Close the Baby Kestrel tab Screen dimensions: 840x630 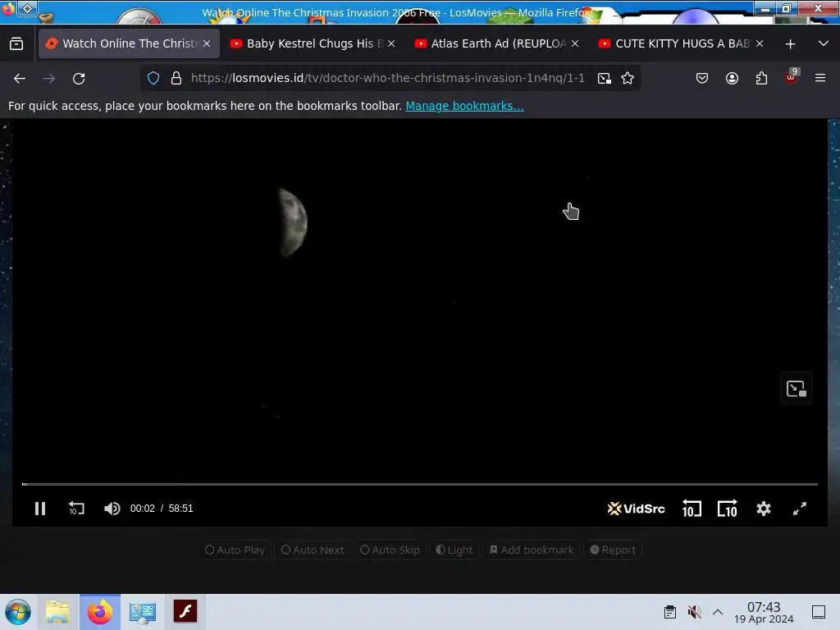tap(391, 43)
